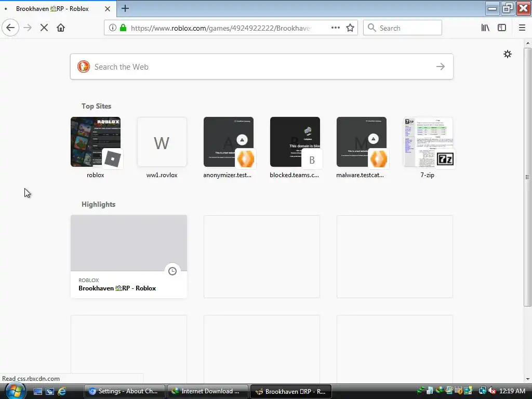
Task: View the green padlock connection details
Action: (123, 28)
